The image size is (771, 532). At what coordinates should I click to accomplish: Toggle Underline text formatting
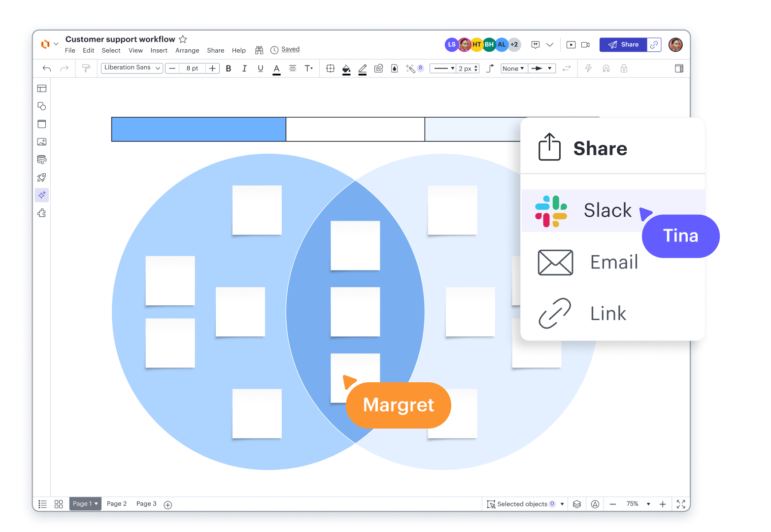(x=261, y=68)
